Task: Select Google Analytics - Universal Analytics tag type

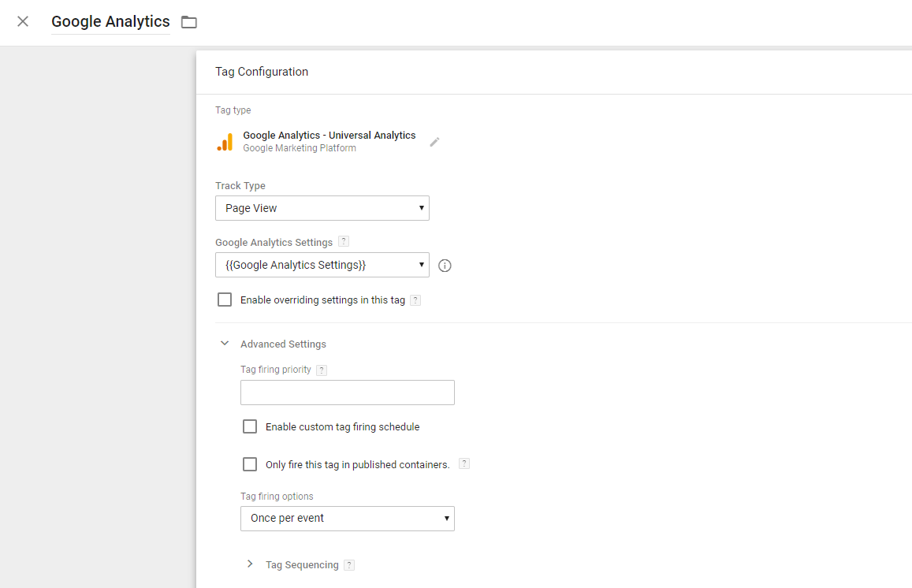Action: [329, 135]
